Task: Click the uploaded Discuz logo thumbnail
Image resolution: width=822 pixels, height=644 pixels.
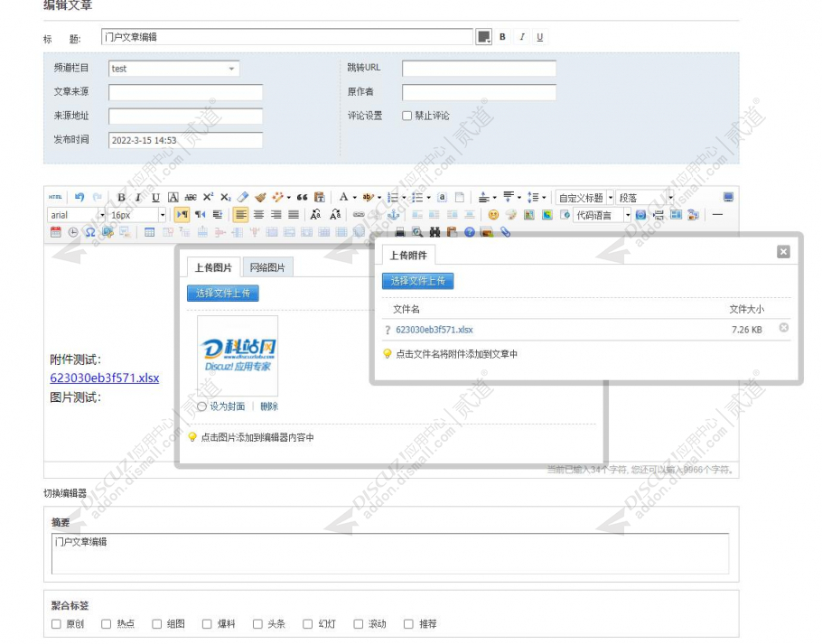Action: [238, 356]
